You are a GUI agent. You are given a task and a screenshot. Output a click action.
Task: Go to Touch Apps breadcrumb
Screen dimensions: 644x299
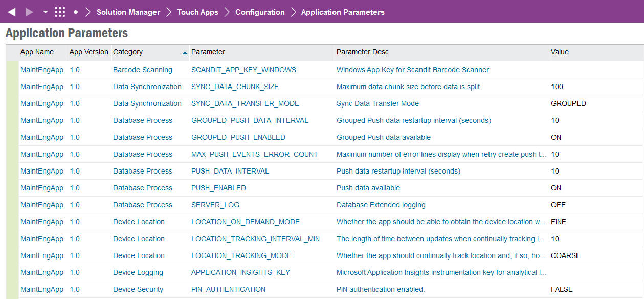pos(197,12)
